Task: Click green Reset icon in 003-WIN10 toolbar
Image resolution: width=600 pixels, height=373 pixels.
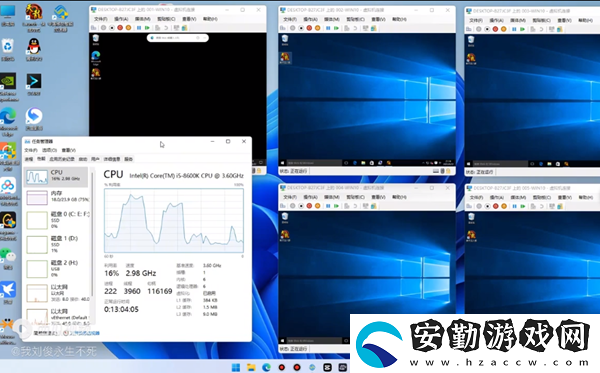Action: [x=522, y=29]
